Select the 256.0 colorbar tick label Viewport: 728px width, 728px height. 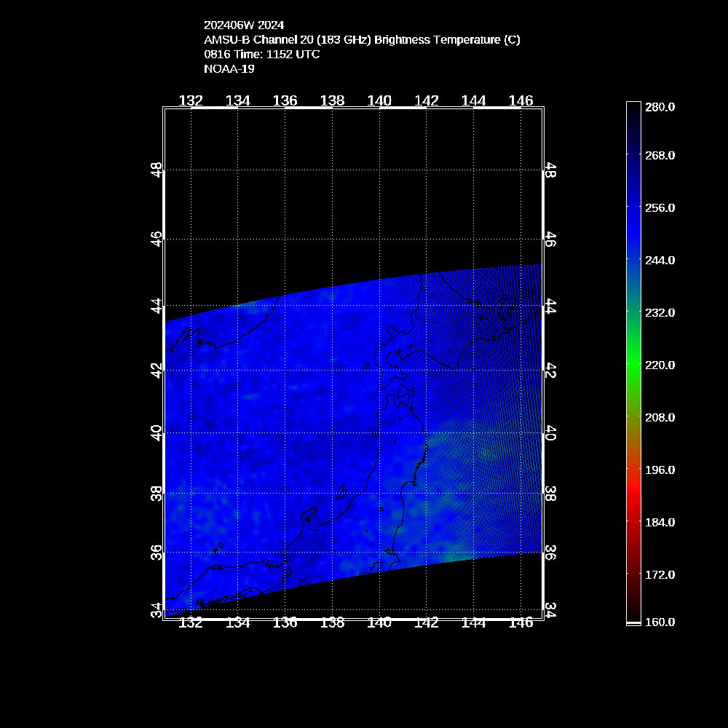[660, 207]
